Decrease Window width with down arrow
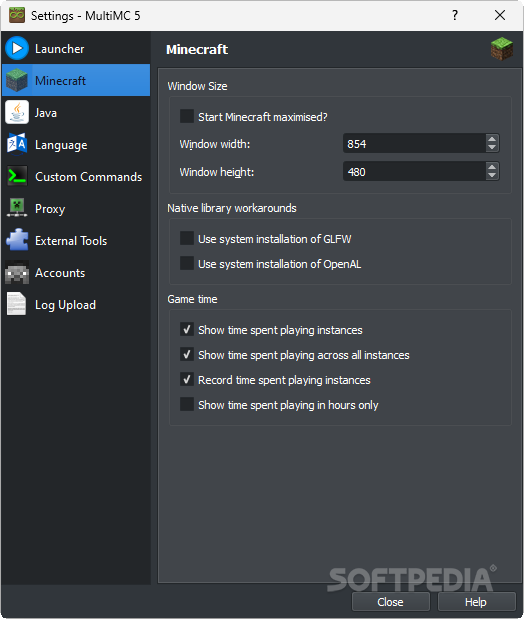This screenshot has height=619, width=524. pos(492,147)
